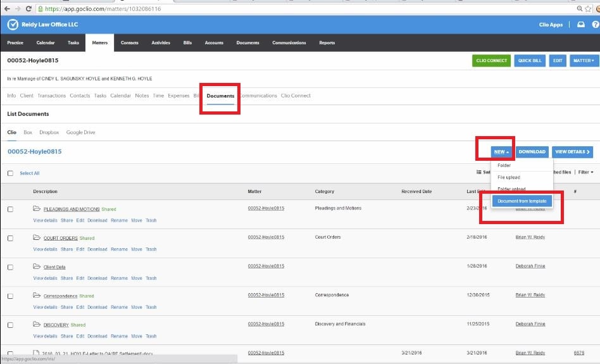Open the inbox tray icon in header
This screenshot has height=364, width=600.
pos(581,25)
